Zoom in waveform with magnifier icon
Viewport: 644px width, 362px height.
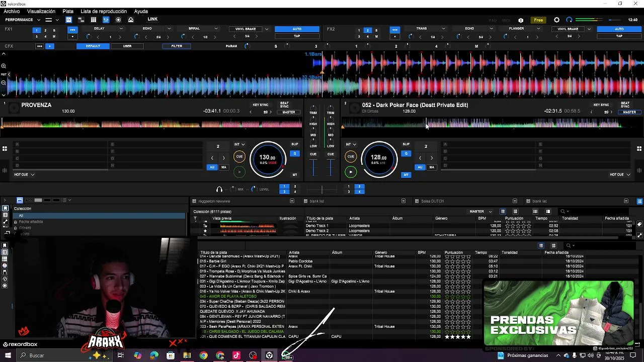[4, 66]
